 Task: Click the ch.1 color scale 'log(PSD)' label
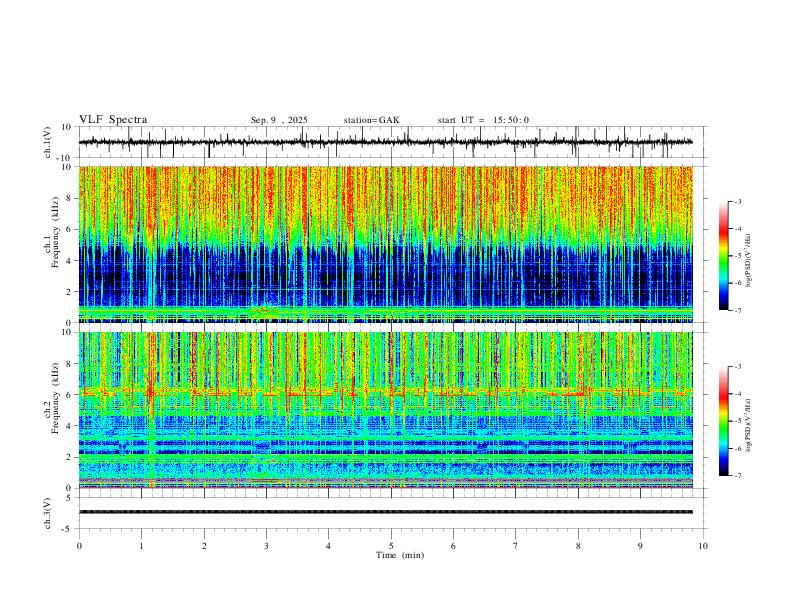click(749, 261)
